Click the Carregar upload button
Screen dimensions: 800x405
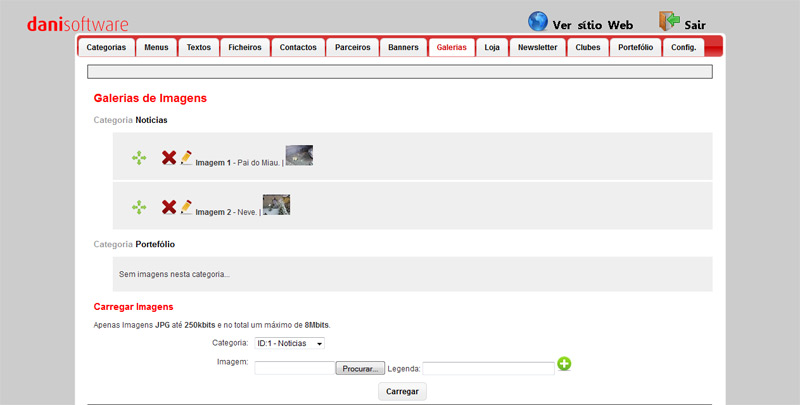coord(402,392)
